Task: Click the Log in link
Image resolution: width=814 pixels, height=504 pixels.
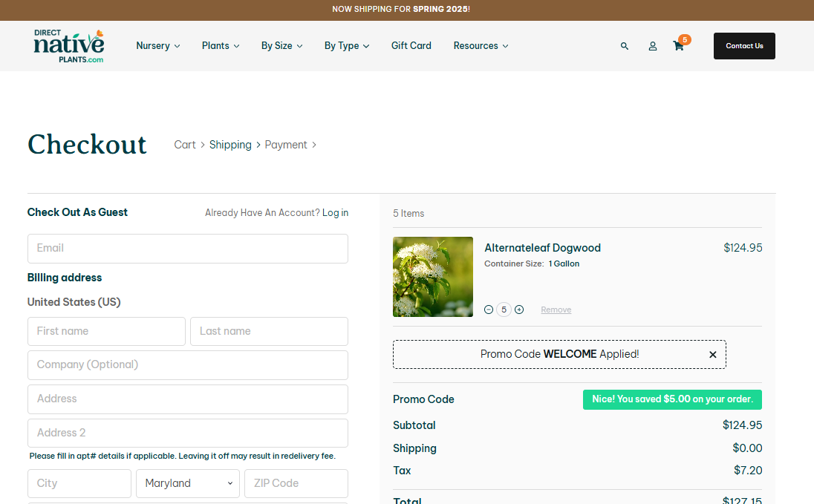Action: (x=335, y=212)
